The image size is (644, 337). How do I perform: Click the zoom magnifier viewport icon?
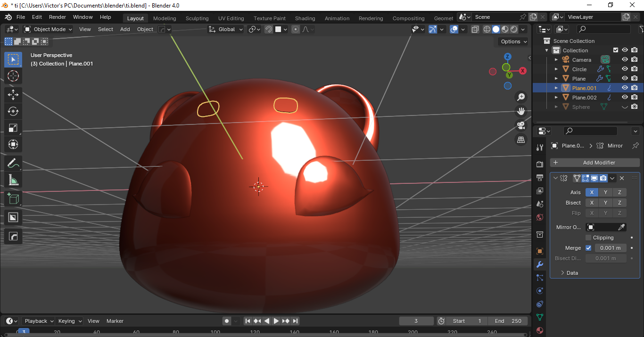click(x=521, y=97)
